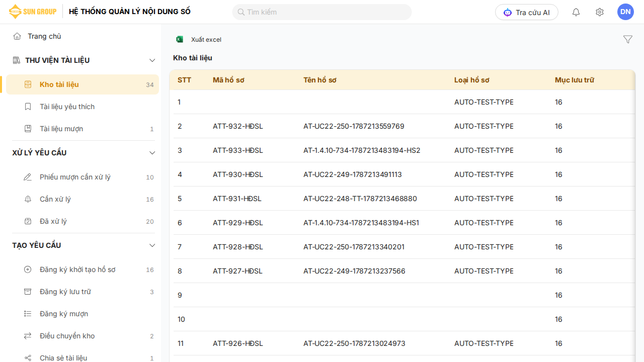Click the share icon beside Chia sẻ tài liệu
This screenshot has width=644, height=362.
click(28, 358)
